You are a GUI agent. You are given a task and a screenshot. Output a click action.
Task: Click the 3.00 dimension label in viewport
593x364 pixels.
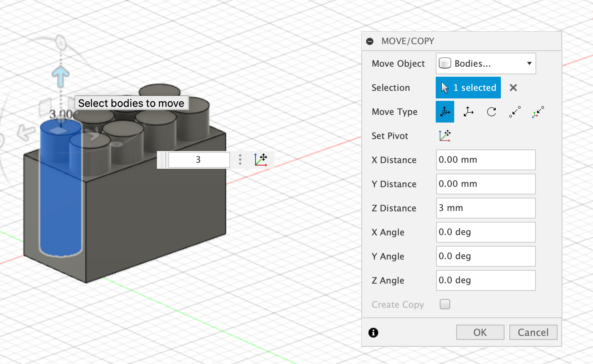pos(61,114)
